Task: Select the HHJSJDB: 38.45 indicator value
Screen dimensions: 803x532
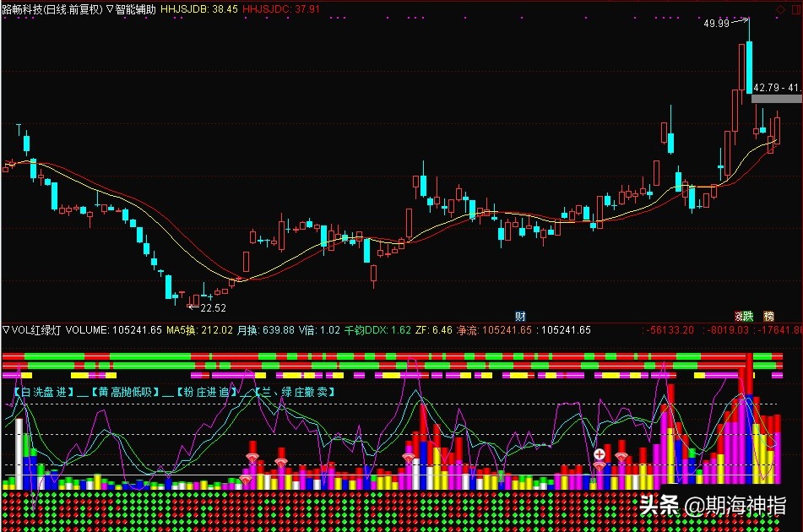Action: 199,9
